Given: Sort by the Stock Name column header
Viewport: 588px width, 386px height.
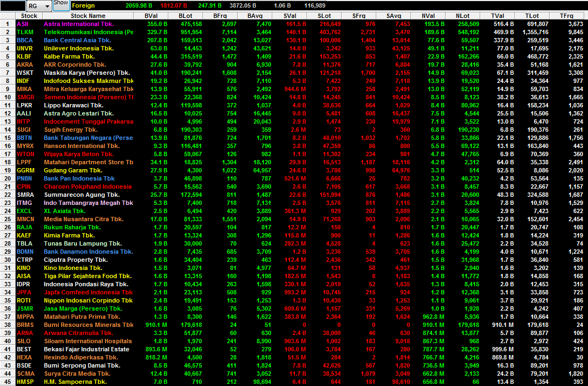Looking at the screenshot, I should click(88, 16).
